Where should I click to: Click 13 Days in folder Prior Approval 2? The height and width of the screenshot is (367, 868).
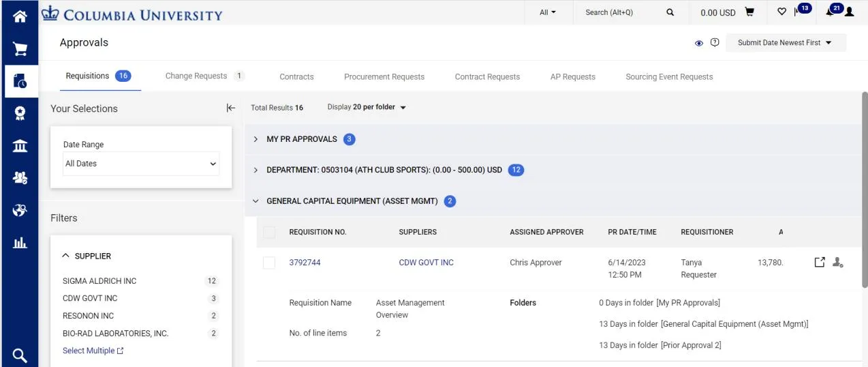click(x=660, y=345)
